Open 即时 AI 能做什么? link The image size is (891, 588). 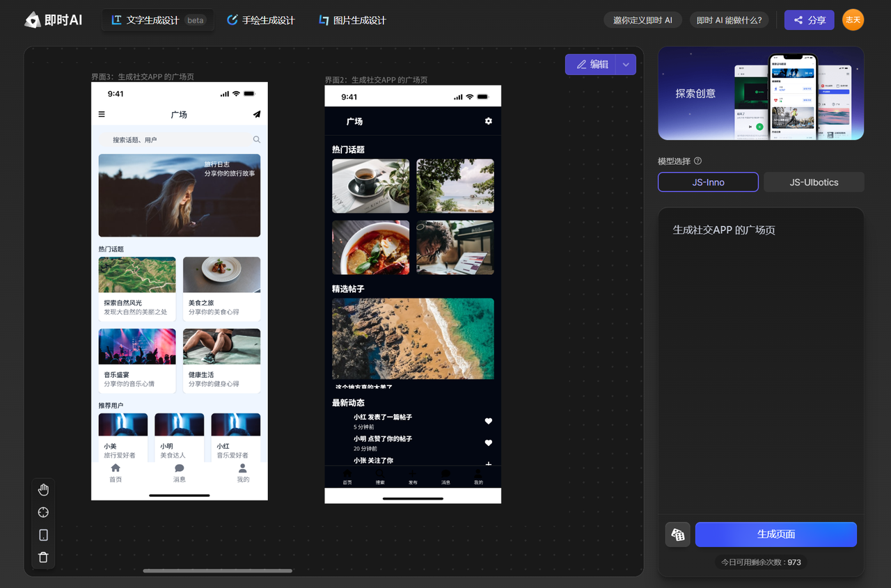(x=729, y=20)
